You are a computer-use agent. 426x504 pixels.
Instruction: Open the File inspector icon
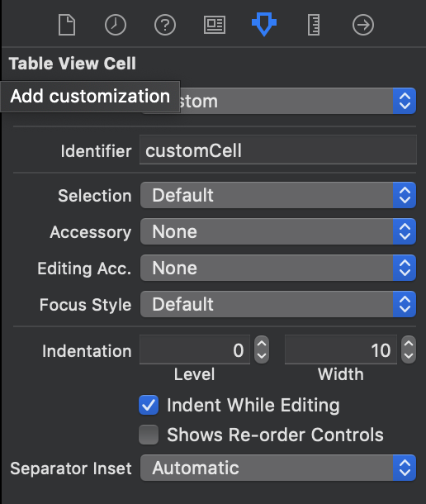pos(67,25)
